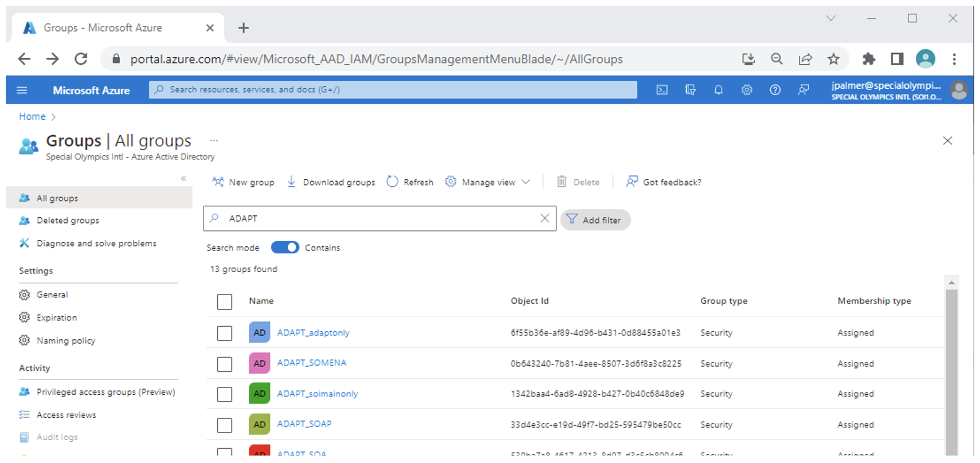Screen dimensions: 980x463
Task: Click the Install app icon in address bar
Action: coord(748,58)
